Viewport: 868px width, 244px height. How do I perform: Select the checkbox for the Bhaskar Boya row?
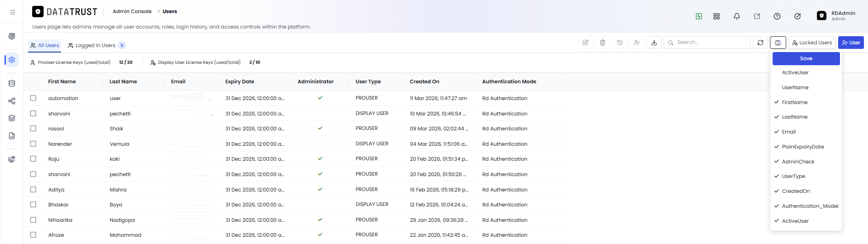tap(33, 204)
